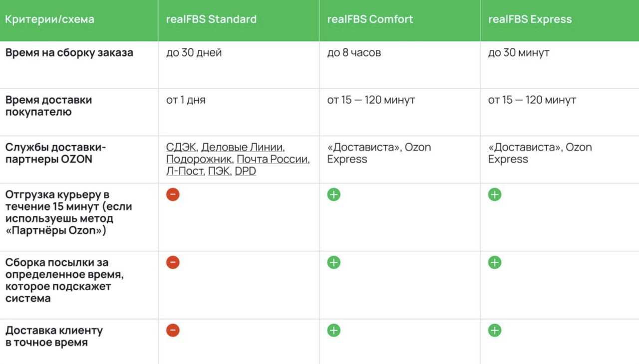The width and height of the screenshot is (639, 364).
Task: Click the ПЭК link
Action: [219, 171]
